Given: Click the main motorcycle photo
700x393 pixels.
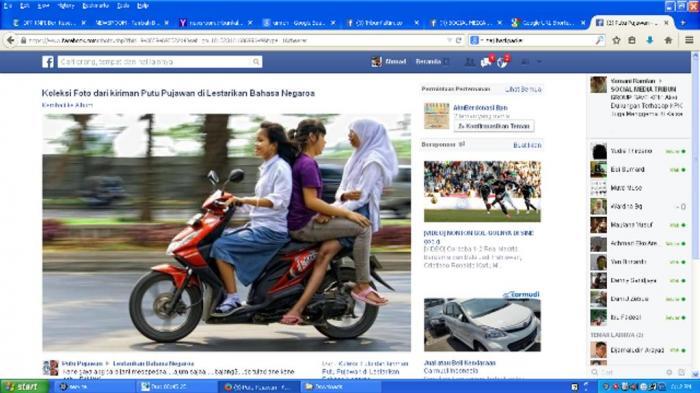Looking at the screenshot, I should (x=226, y=232).
